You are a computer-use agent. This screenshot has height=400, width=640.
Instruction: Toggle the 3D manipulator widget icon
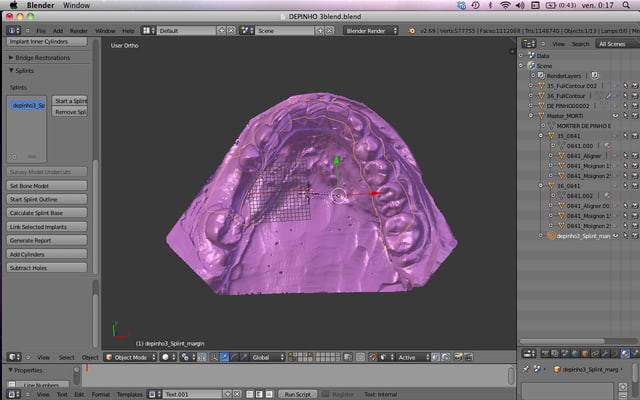click(x=215, y=357)
